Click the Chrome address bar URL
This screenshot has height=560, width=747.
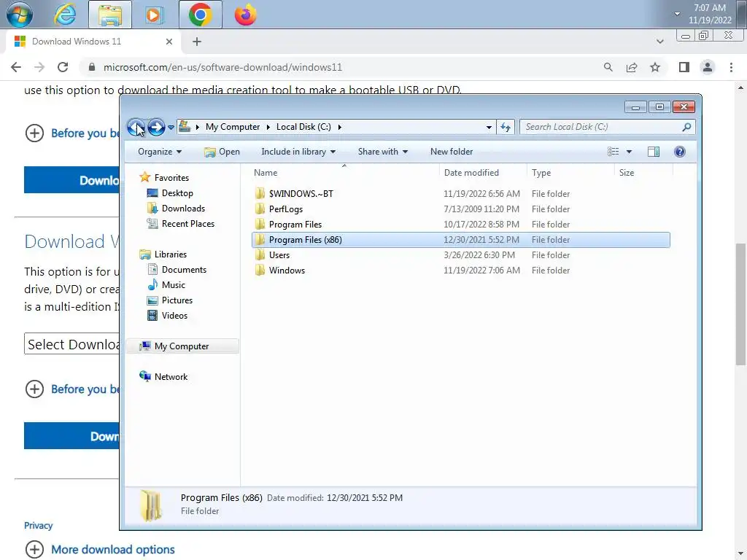click(x=222, y=67)
